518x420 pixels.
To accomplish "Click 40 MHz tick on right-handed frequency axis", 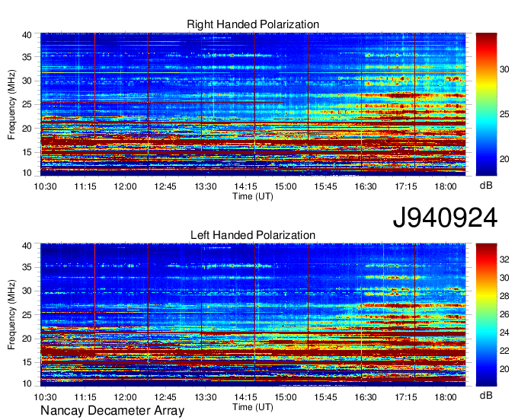I will click(27, 35).
